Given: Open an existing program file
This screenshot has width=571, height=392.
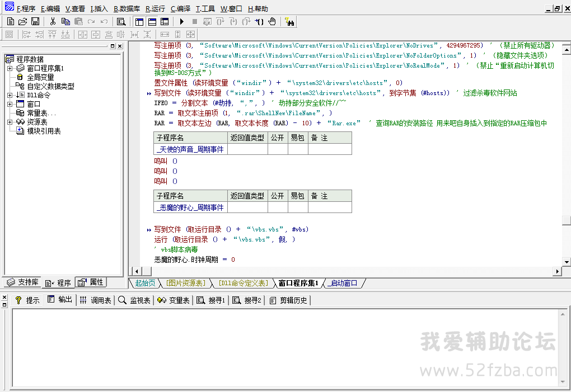Looking at the screenshot, I should point(22,22).
